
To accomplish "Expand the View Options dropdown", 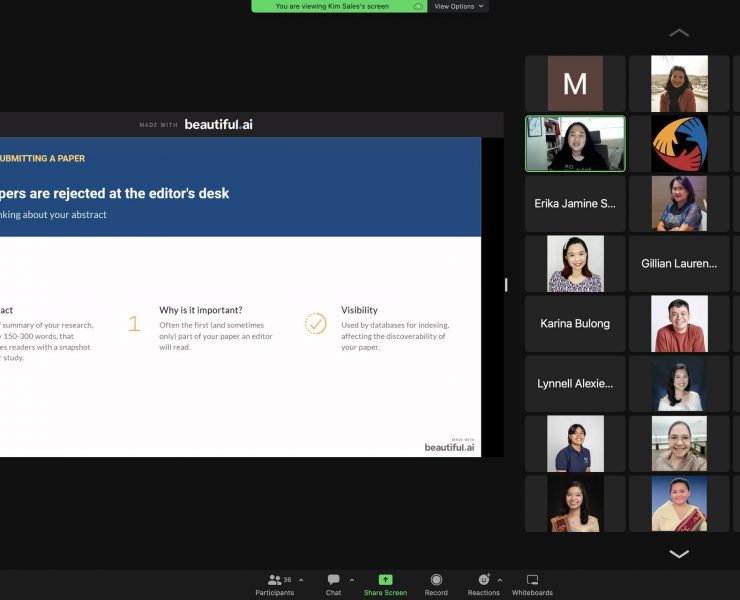I will coord(458,6).
